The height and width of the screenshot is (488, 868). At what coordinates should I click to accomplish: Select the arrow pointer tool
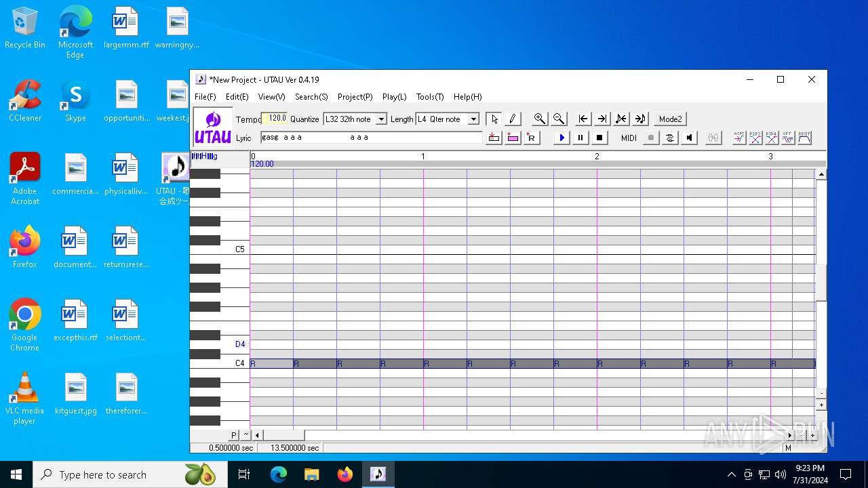[494, 119]
